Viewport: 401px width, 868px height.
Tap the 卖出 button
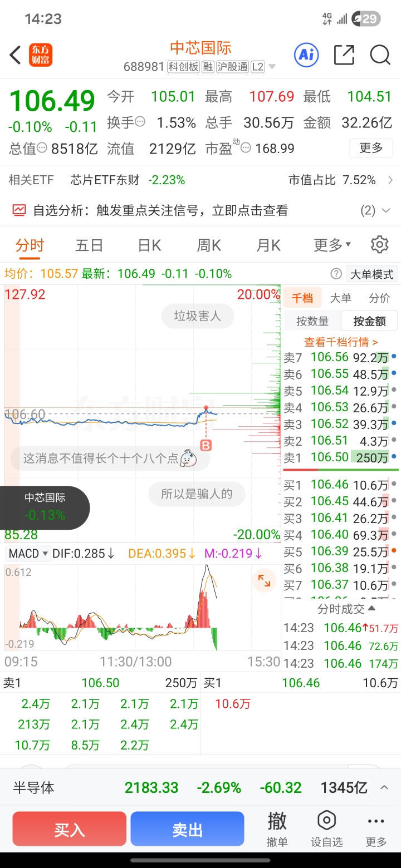tap(188, 829)
